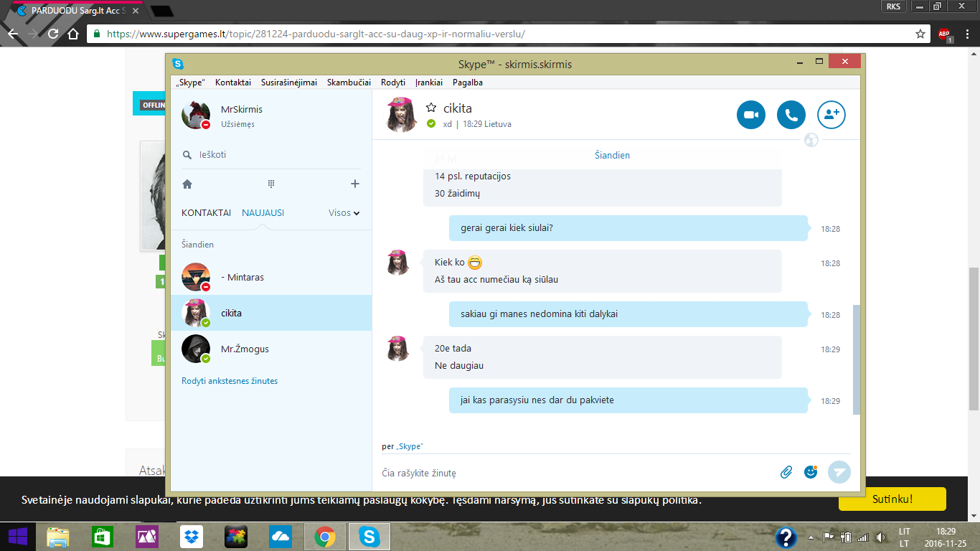Open the Windows Start button
The height and width of the screenshot is (551, 980).
[x=18, y=536]
